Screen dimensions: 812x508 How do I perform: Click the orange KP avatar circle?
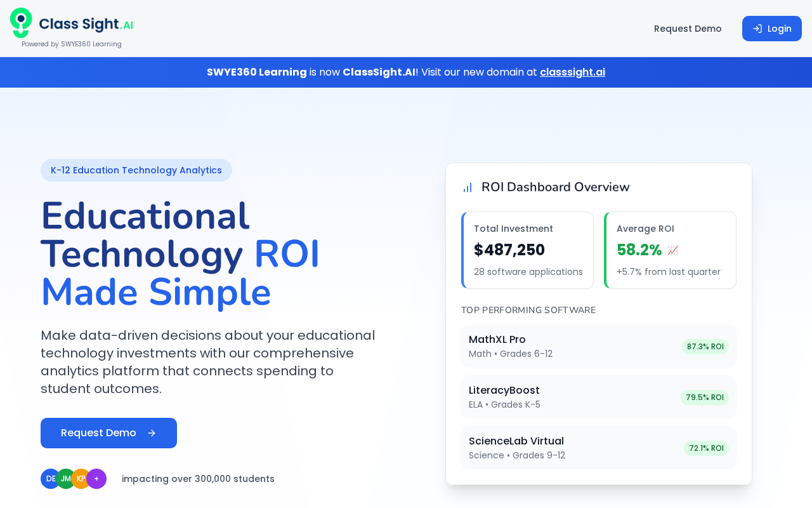[x=81, y=479]
